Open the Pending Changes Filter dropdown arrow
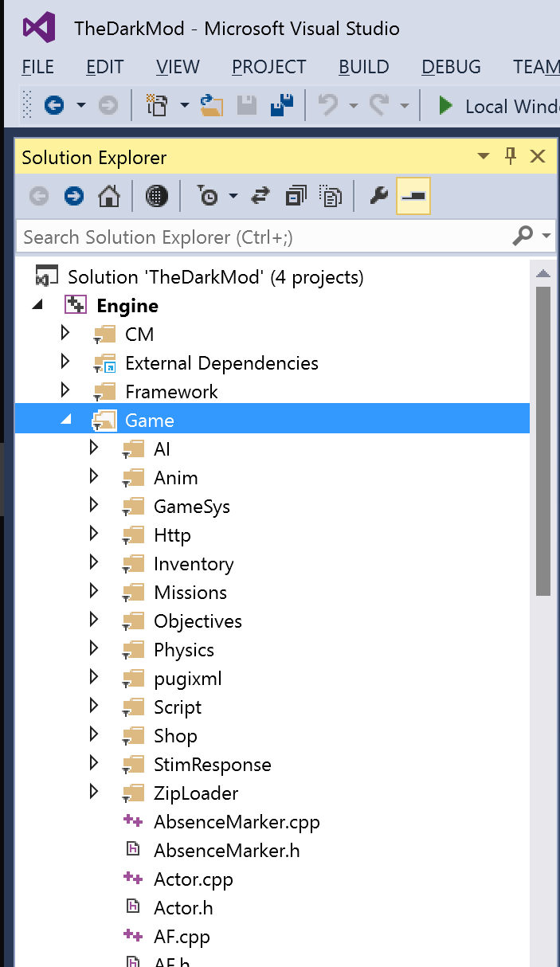Screen dimensions: 560x967 [x=233, y=197]
